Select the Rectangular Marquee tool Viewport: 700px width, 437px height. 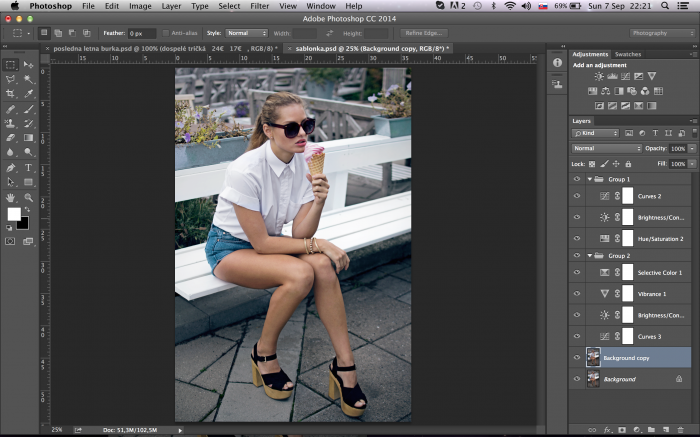coord(10,65)
